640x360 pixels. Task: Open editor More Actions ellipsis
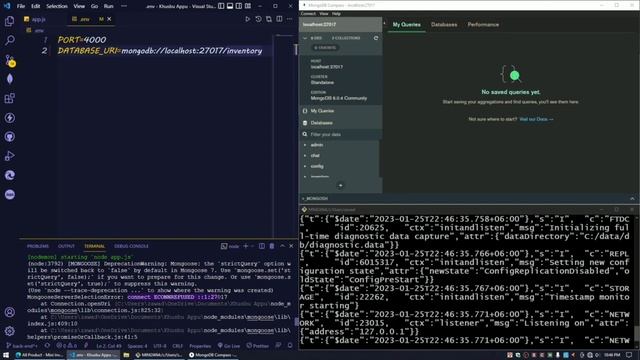click(289, 19)
